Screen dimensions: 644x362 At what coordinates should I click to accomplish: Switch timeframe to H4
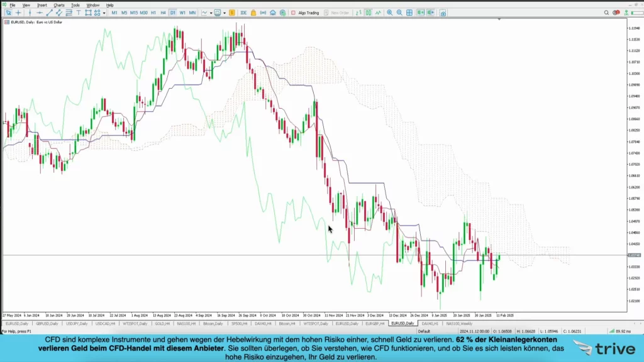[x=163, y=13]
